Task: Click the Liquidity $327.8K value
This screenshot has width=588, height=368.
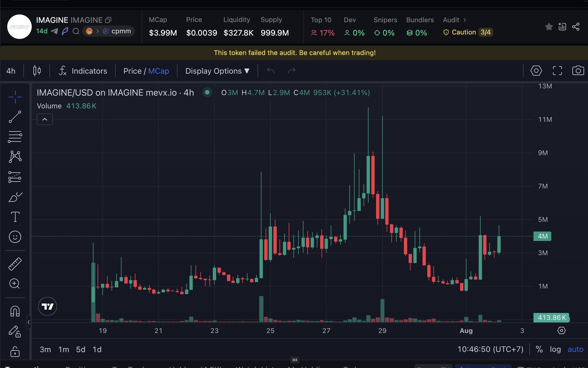Action: click(x=238, y=33)
